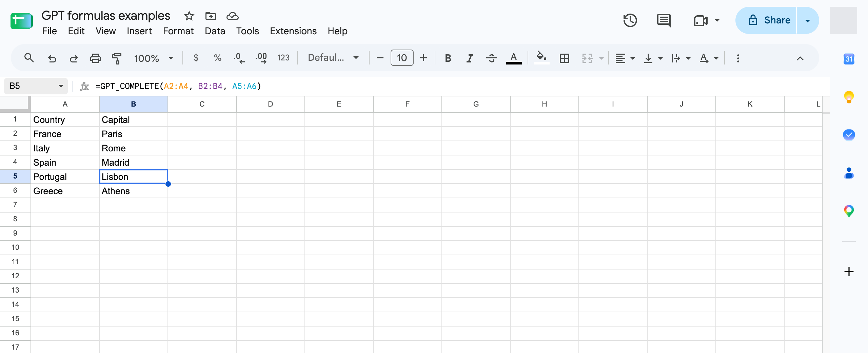Open the Format menu
The height and width of the screenshot is (353, 868).
pyautogui.click(x=178, y=31)
